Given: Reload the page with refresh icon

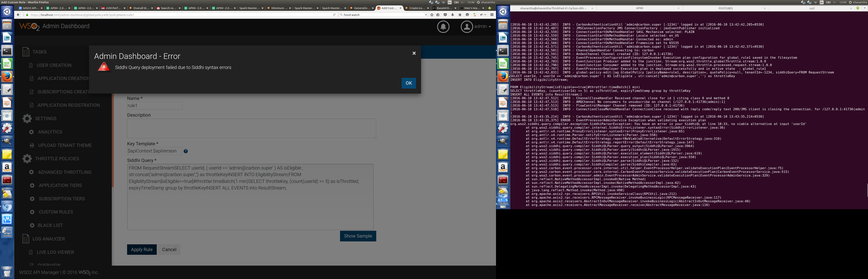Looking at the screenshot, I should [x=334, y=15].
